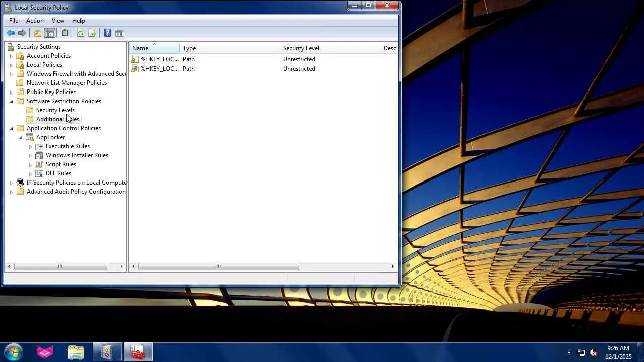Expand IP Security Policies on Local Computer
The height and width of the screenshot is (362, 644).
click(x=11, y=183)
